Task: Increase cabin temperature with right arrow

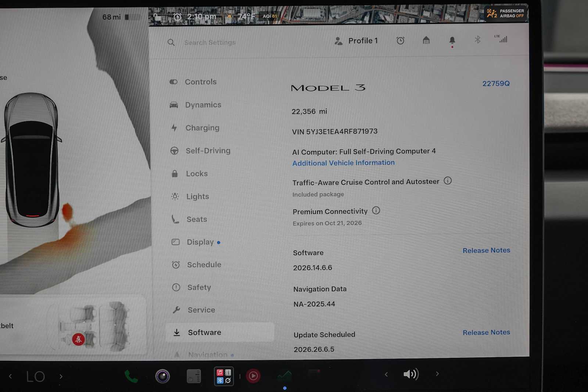Action: point(61,376)
